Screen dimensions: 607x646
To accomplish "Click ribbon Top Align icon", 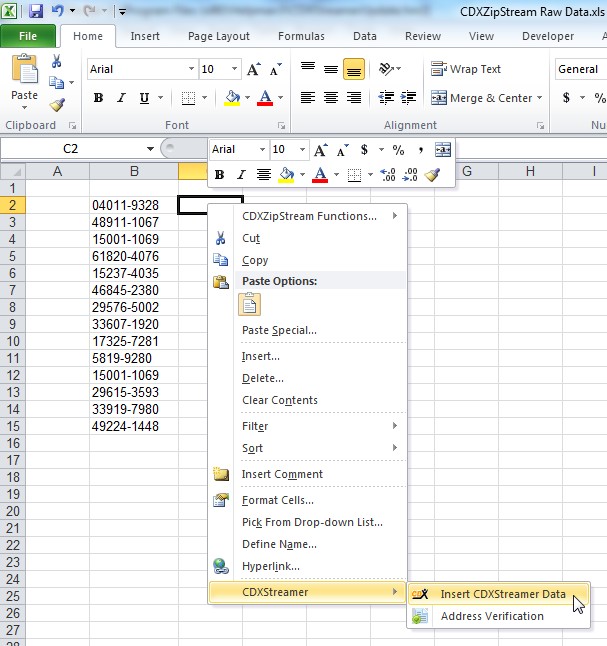I will (308, 68).
